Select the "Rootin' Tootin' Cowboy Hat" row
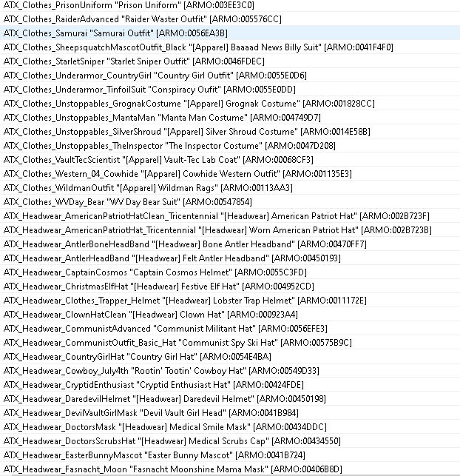Viewport: 460px width, 476px height. coord(230,370)
